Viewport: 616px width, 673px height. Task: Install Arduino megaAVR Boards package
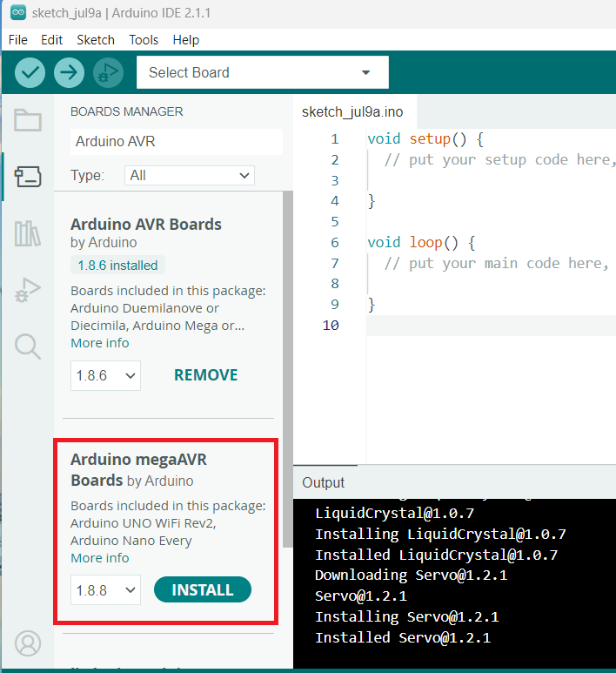(202, 590)
